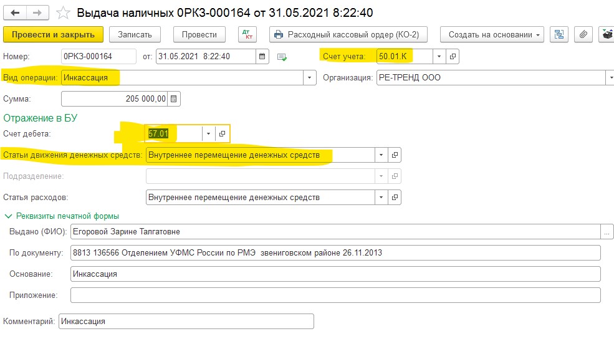The width and height of the screenshot is (614, 364).
Task: Click the posted status icon beside date
Action: coord(282,57)
